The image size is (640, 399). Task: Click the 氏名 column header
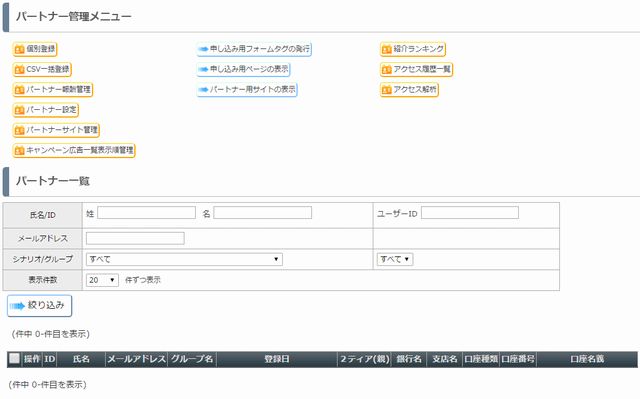point(81,359)
